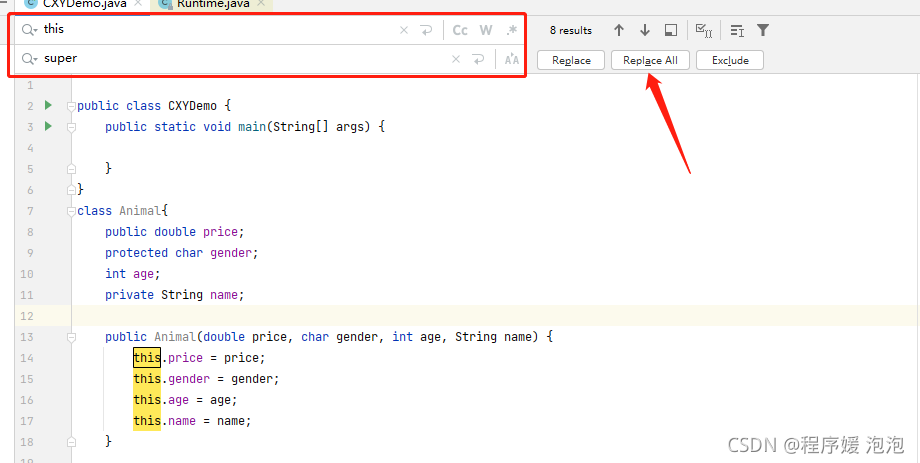The height and width of the screenshot is (463, 920).
Task: Switch to the Runtime.java tab
Action: coord(212,4)
